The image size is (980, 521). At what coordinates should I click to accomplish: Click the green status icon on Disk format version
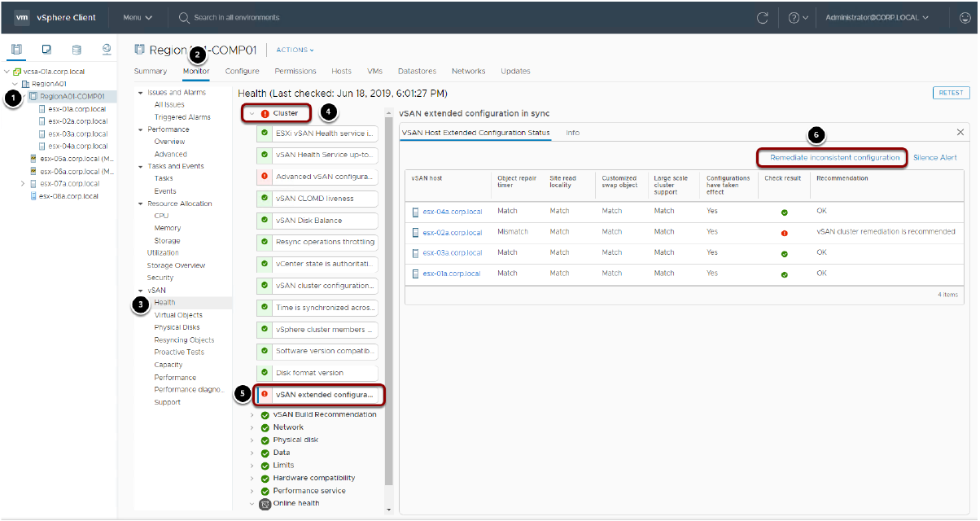coord(264,372)
